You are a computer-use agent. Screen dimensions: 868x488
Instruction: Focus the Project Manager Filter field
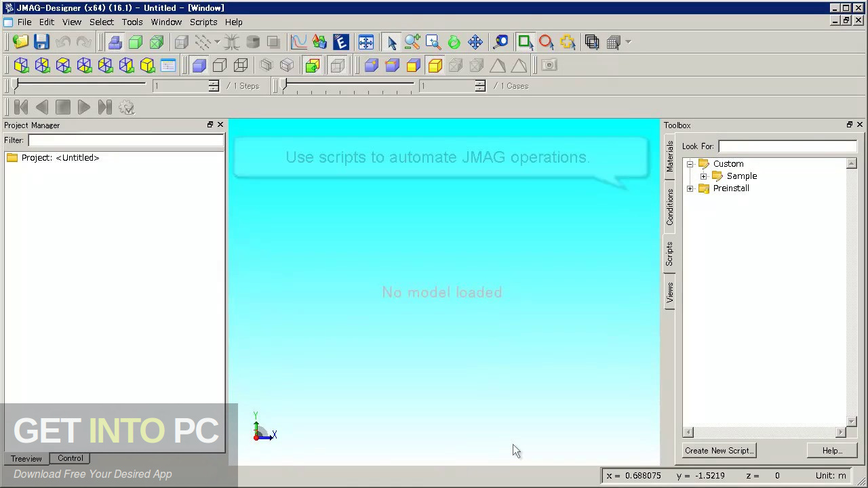[125, 140]
